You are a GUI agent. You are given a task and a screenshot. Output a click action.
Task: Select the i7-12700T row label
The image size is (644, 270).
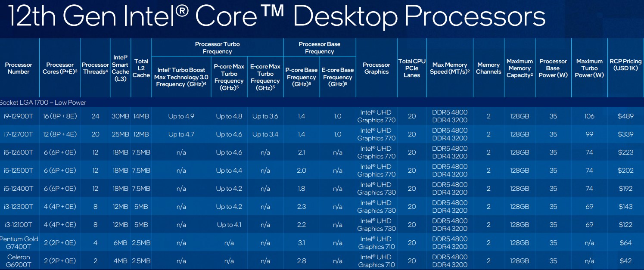pyautogui.click(x=19, y=134)
